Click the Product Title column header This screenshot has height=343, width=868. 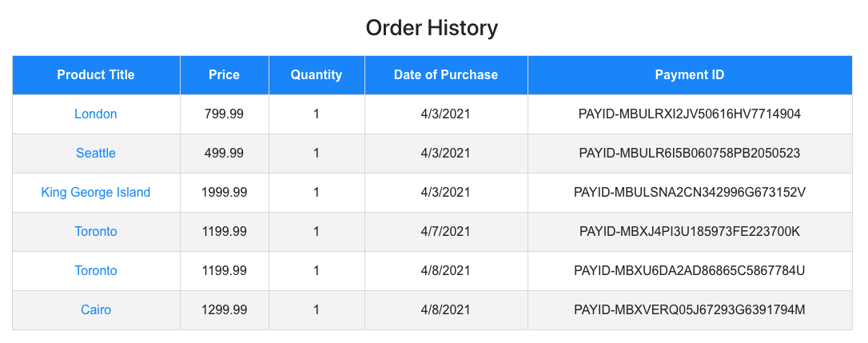pos(96,75)
